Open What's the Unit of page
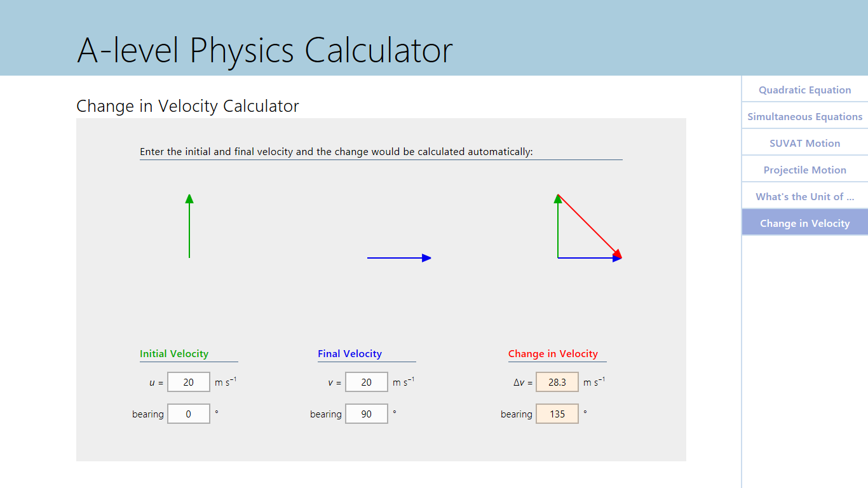 [x=804, y=196]
